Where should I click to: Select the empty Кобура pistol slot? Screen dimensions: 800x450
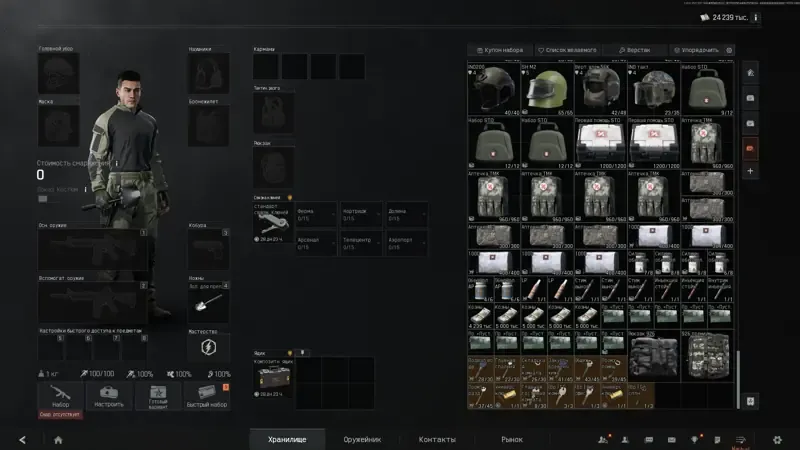click(x=208, y=249)
